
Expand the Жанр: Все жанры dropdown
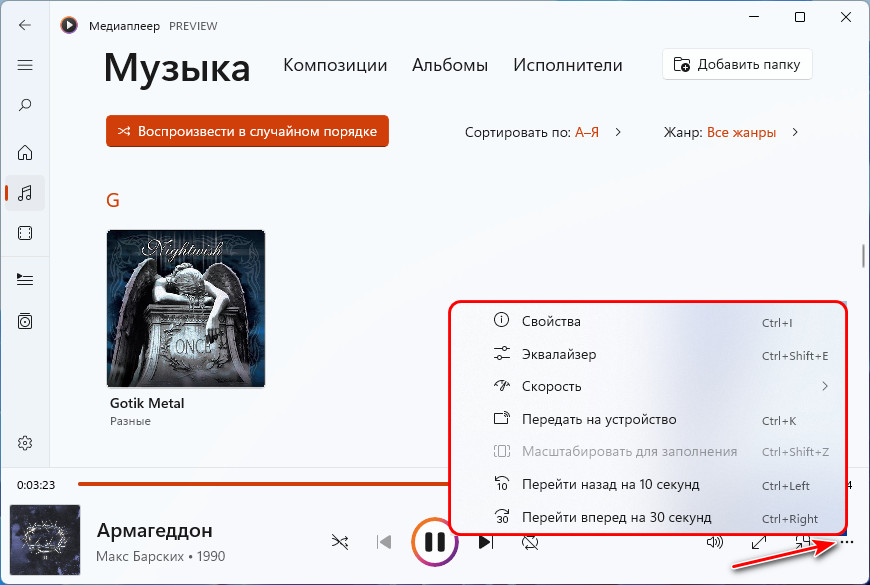tap(731, 133)
